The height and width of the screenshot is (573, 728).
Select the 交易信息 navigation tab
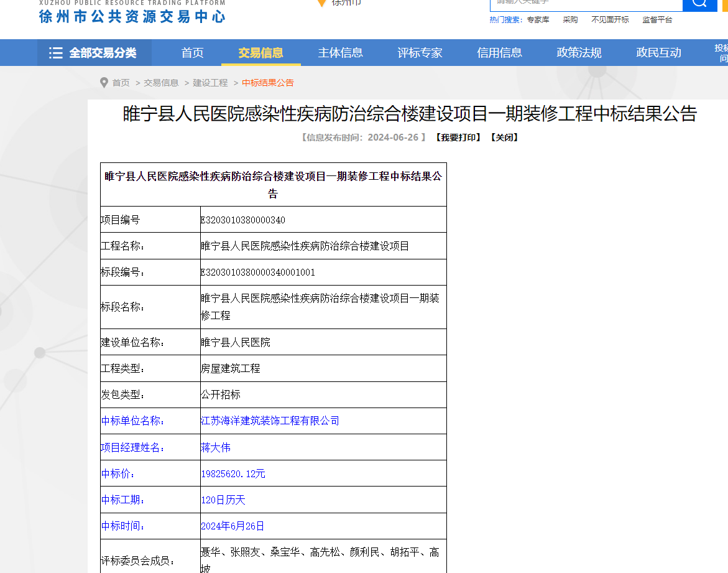click(260, 53)
